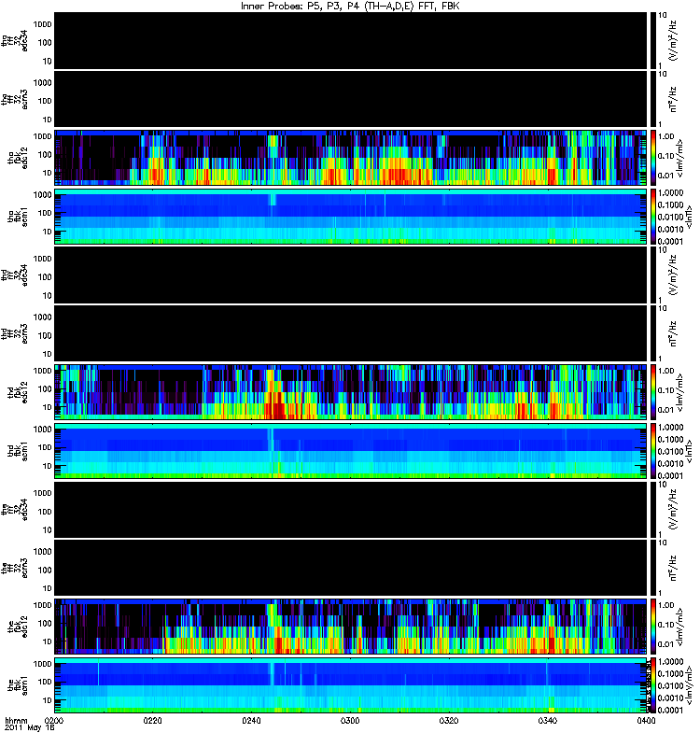
Task: Click the '<|nT|>' unit label of tha fbk scm1
Action: point(689,217)
